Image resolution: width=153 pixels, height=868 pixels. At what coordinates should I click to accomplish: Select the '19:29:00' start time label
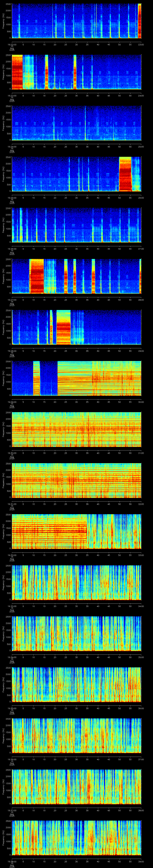click(12, 402)
